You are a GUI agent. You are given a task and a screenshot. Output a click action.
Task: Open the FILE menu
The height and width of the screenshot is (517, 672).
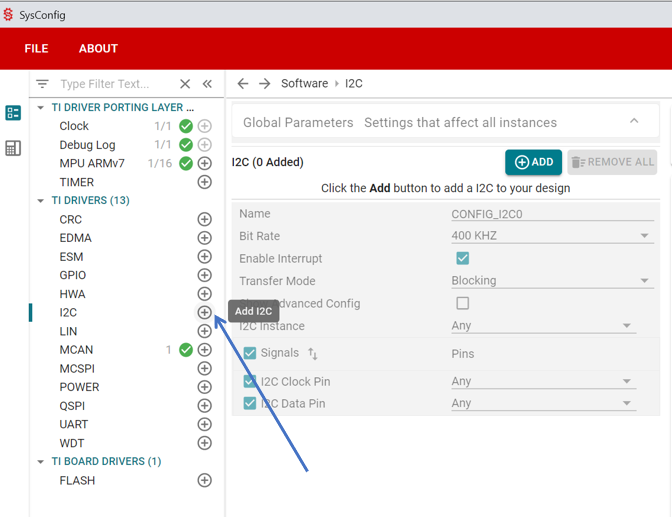coord(36,49)
